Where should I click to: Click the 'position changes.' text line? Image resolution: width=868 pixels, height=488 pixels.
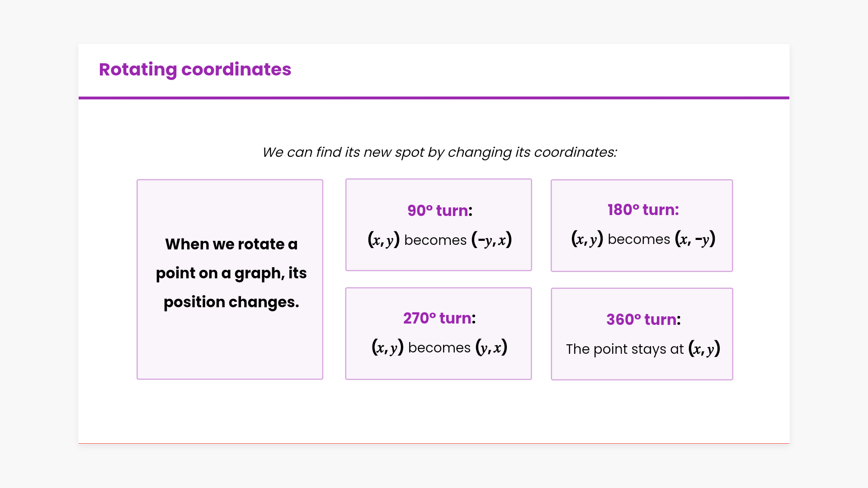point(231,302)
